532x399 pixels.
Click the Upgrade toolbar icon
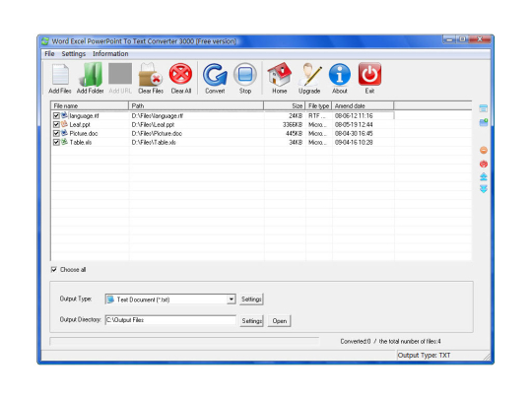click(x=309, y=74)
